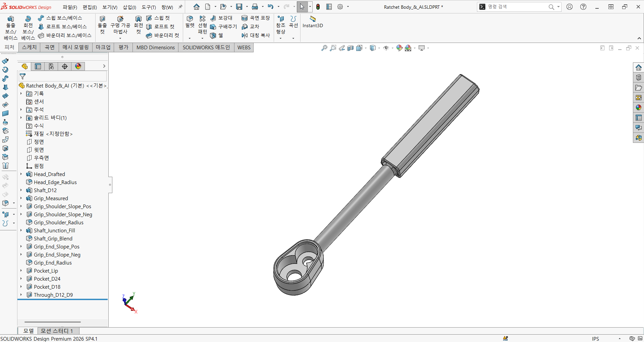Select the Fillet (필렛) tool
The height and width of the screenshot is (342, 644).
coord(190,22)
